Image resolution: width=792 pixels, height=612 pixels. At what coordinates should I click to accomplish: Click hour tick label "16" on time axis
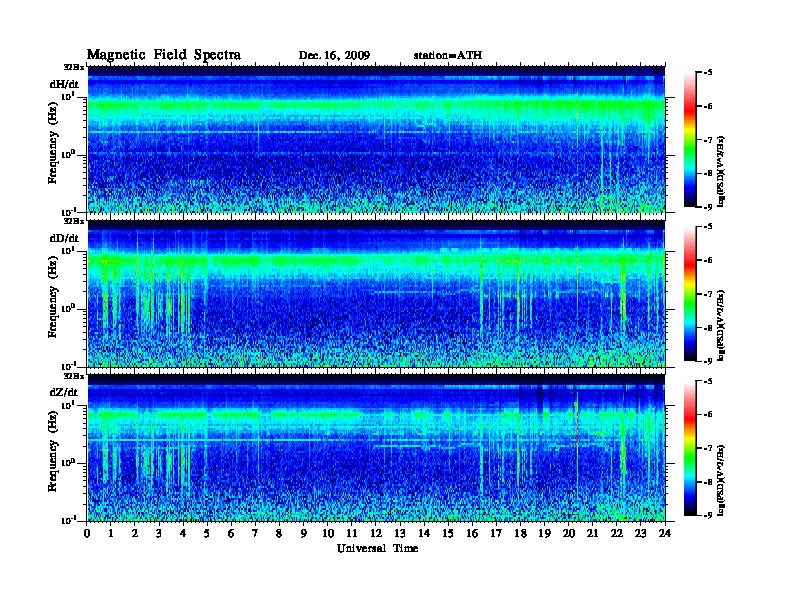click(472, 533)
